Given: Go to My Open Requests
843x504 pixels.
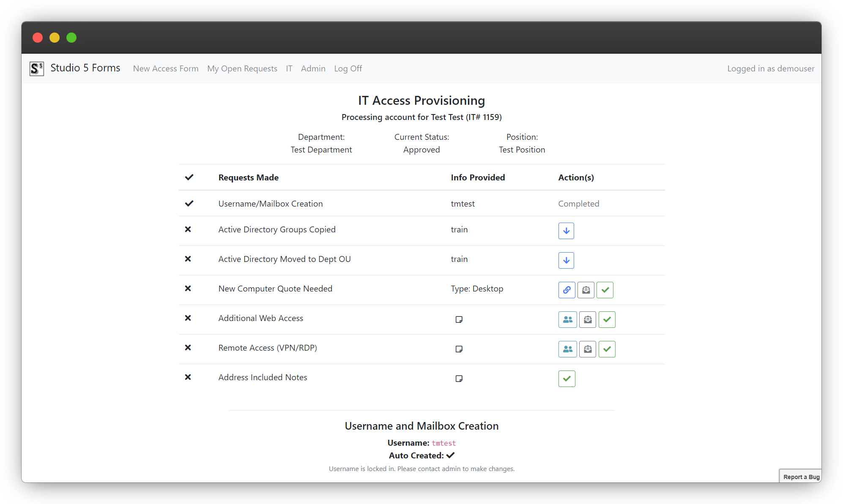Looking at the screenshot, I should [242, 68].
